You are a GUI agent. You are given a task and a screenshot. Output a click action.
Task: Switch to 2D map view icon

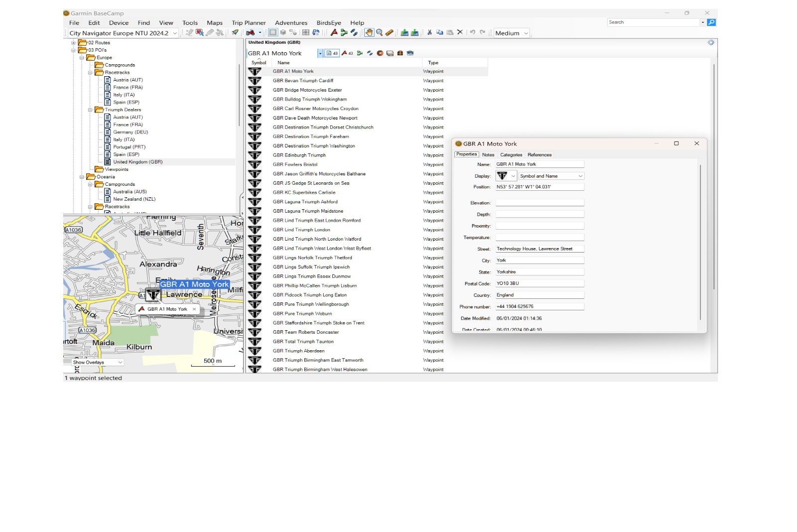click(273, 33)
